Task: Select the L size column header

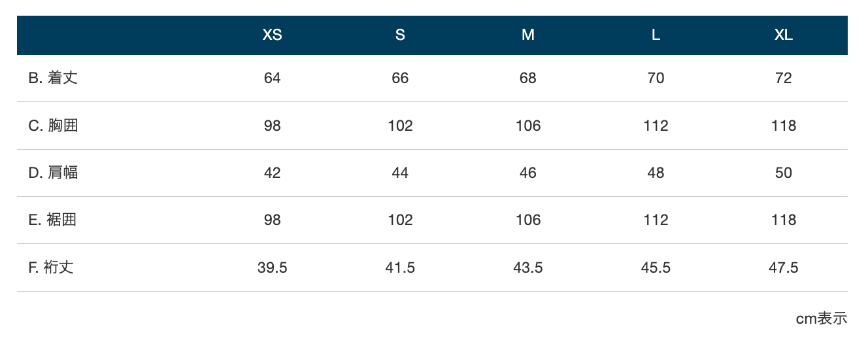Action: [x=656, y=35]
